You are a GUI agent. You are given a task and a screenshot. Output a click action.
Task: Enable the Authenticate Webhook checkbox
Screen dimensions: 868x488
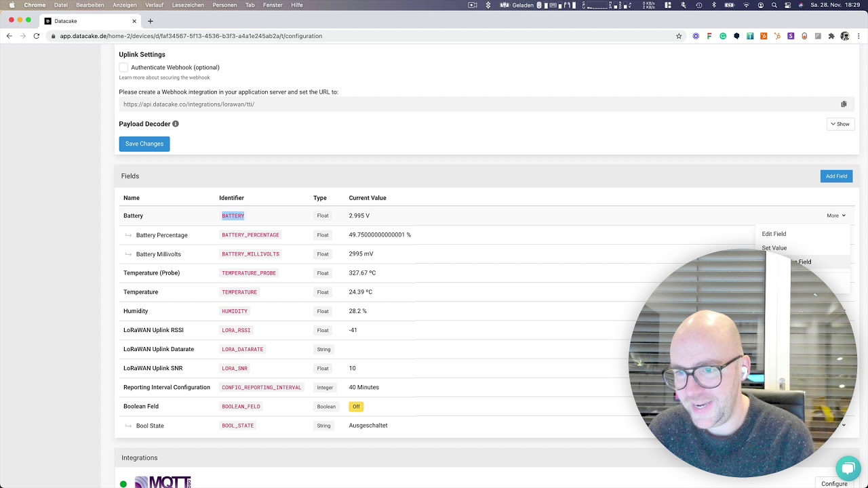tap(123, 67)
